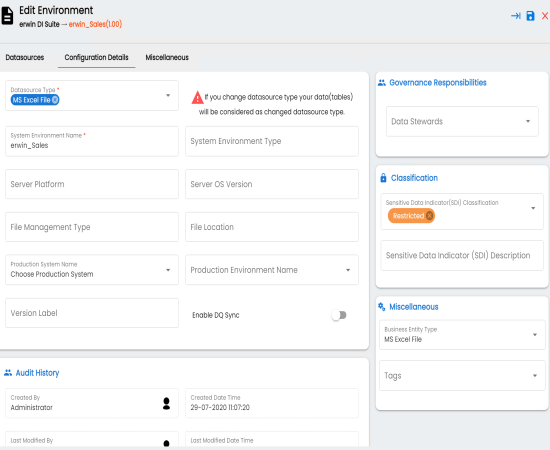Click the Created By user icon
This screenshot has width=550, height=450.
tap(166, 403)
